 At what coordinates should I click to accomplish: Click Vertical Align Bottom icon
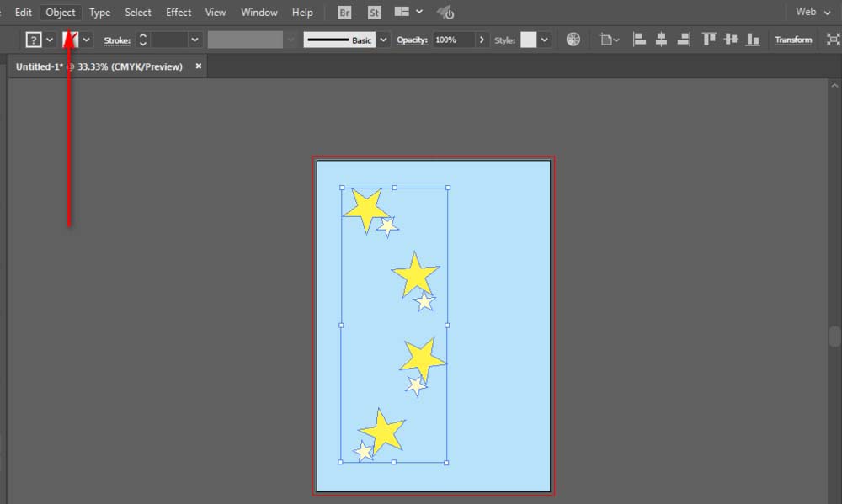753,40
